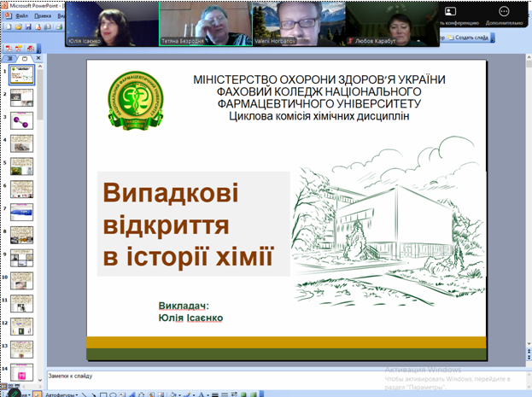532x397 pixels.
Task: Open Fill Color dropdown arrow
Action: pyautogui.click(x=179, y=395)
